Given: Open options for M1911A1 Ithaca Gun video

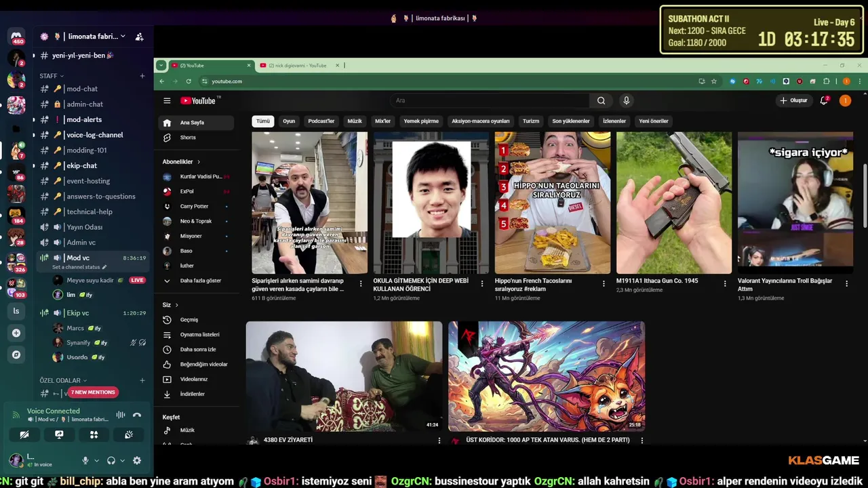Looking at the screenshot, I should pos(725,283).
